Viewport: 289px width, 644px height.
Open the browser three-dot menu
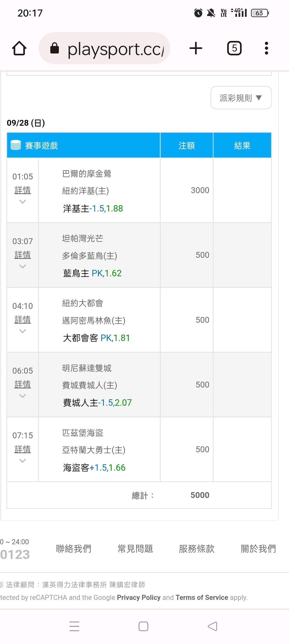click(x=266, y=48)
